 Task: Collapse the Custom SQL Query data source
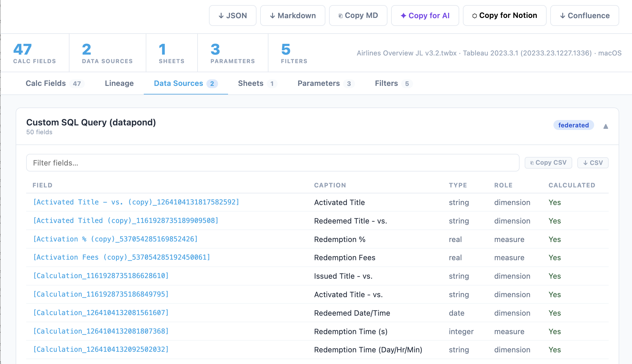(606, 127)
